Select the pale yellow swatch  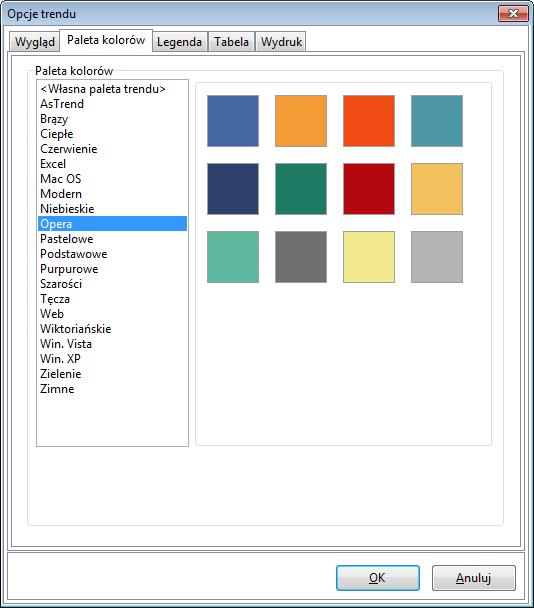pos(369,257)
